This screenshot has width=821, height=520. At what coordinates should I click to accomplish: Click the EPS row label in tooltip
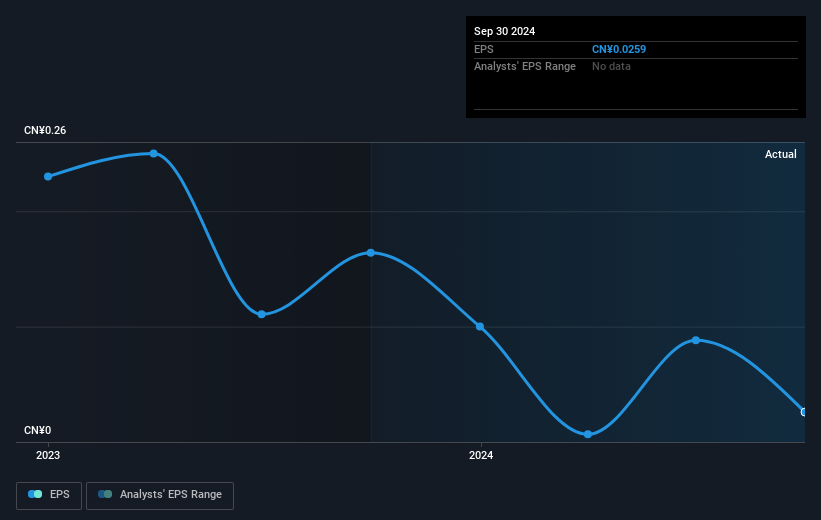coord(483,49)
